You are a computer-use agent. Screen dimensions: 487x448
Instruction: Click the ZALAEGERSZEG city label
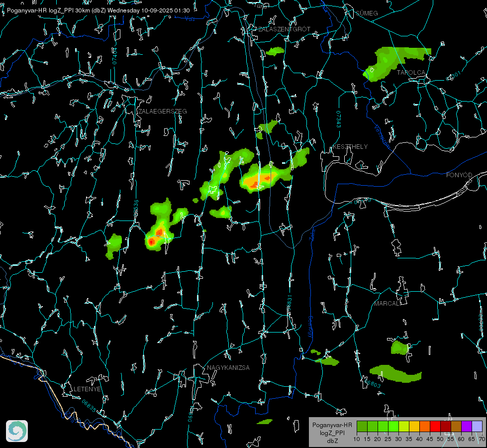click(x=163, y=112)
